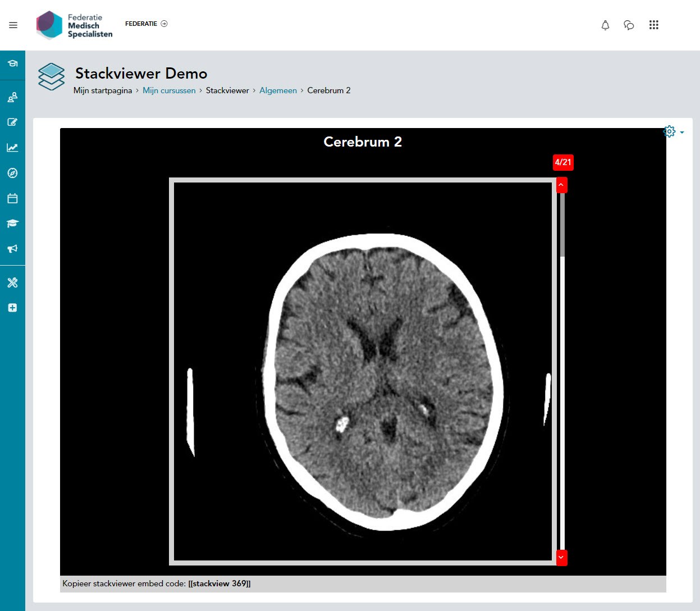Open the megaphone announcements icon

(12, 249)
